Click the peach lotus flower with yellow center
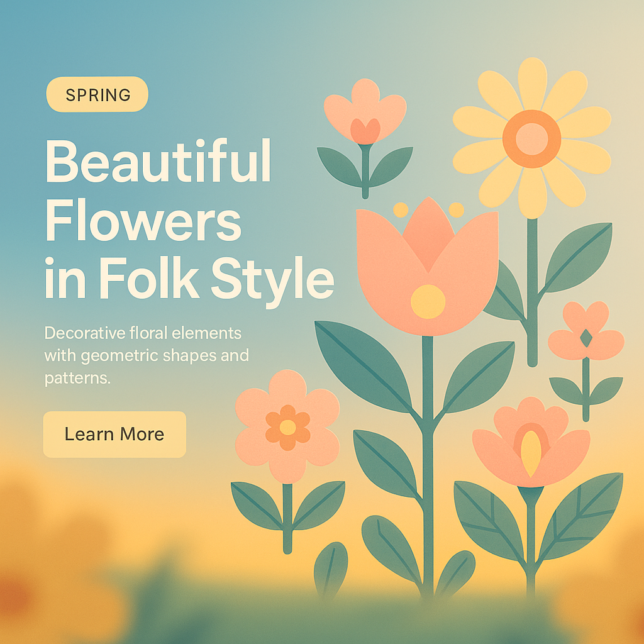 531,442
